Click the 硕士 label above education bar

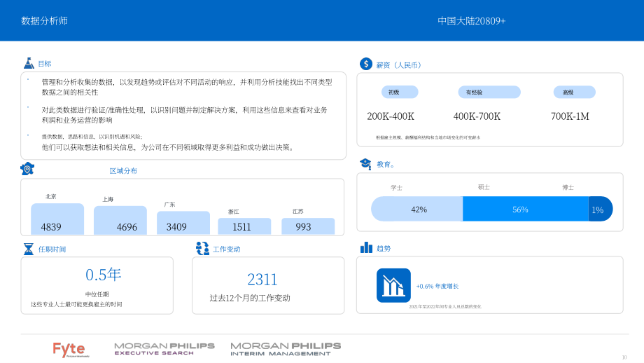pos(484,187)
